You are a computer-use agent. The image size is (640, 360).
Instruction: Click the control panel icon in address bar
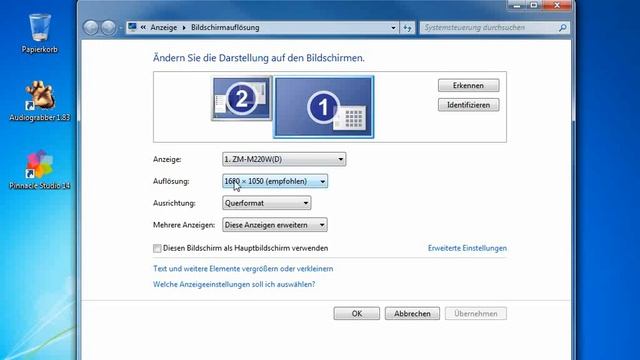tap(132, 27)
